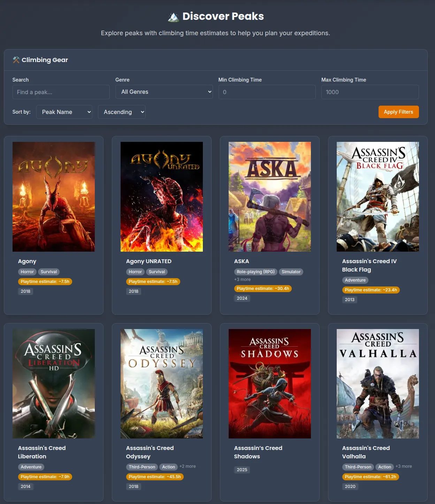
Task: Click Agony's ~7.5h playtime estimate badge
Action: [x=45, y=282]
